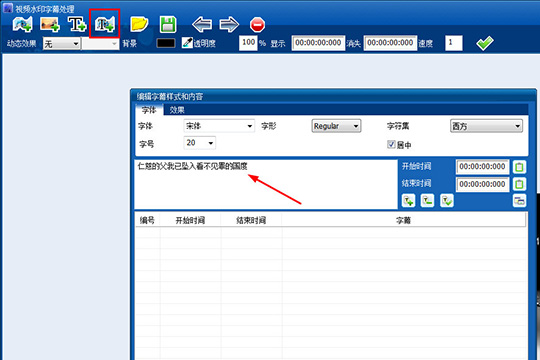Image resolution: width=540 pixels, height=360 pixels.
Task: Click the green checkmark confirm icon
Action: (485, 43)
